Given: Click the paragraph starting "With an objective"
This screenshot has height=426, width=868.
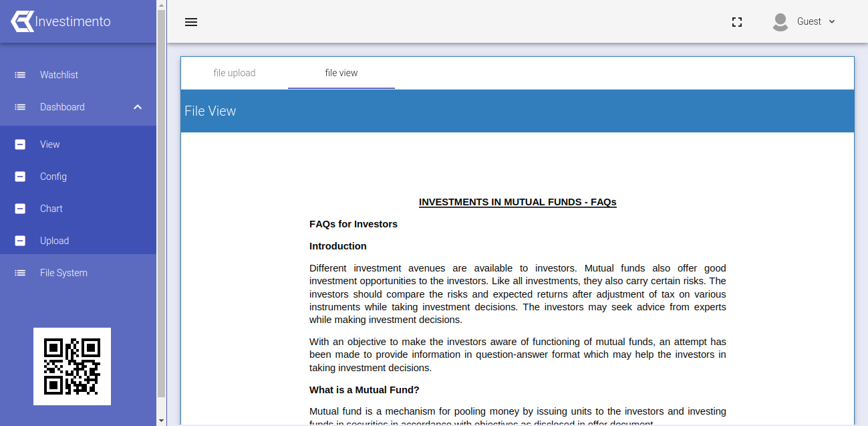Looking at the screenshot, I should 518,354.
